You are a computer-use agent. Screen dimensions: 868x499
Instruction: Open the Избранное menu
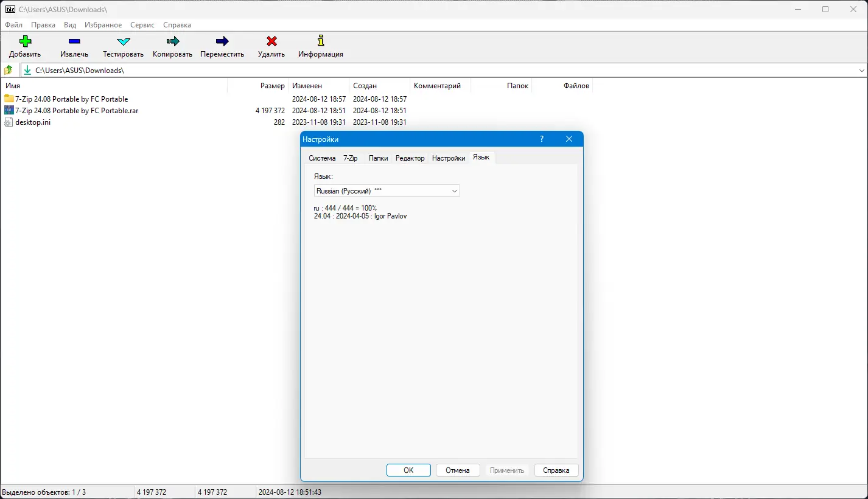click(103, 25)
